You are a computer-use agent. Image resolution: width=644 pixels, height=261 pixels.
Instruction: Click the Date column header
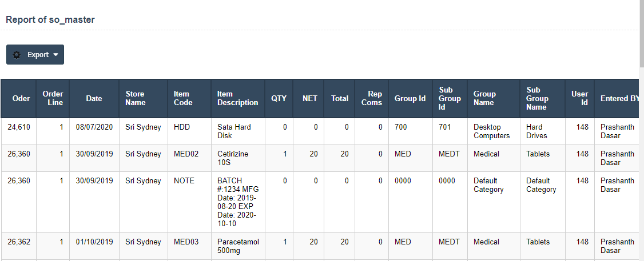[94, 98]
